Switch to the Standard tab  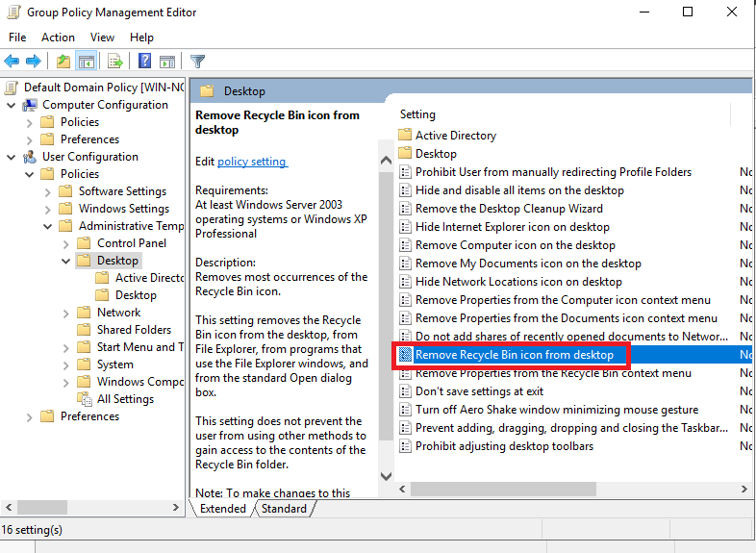tap(284, 509)
